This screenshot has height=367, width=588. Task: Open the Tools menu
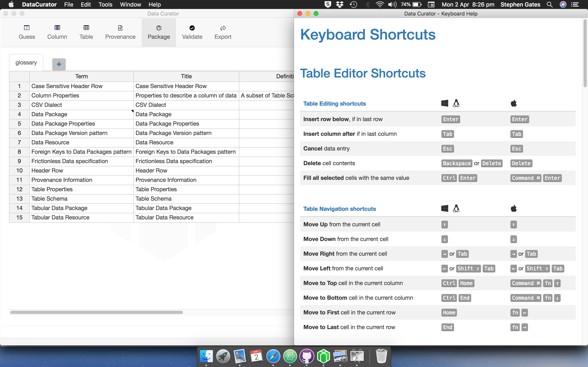105,5
